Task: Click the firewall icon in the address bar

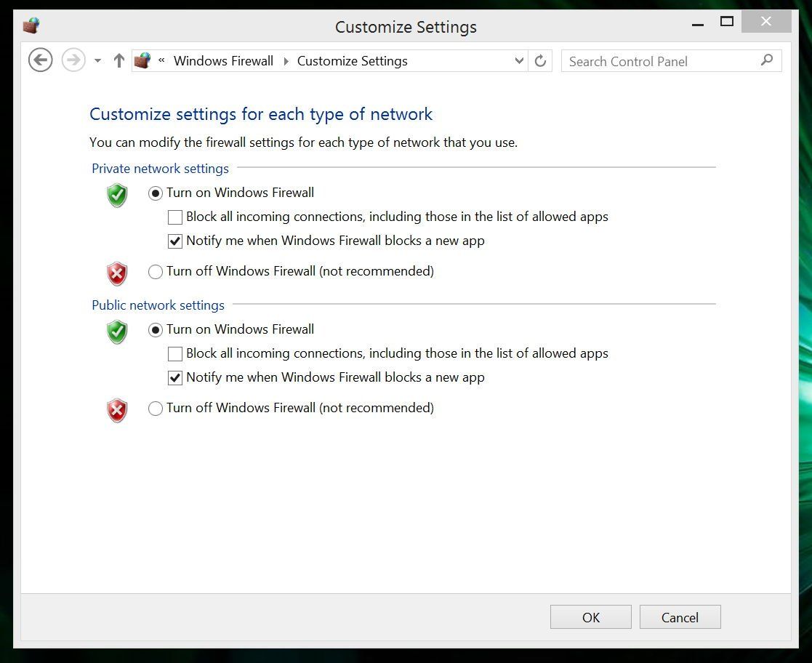Action: (142, 60)
